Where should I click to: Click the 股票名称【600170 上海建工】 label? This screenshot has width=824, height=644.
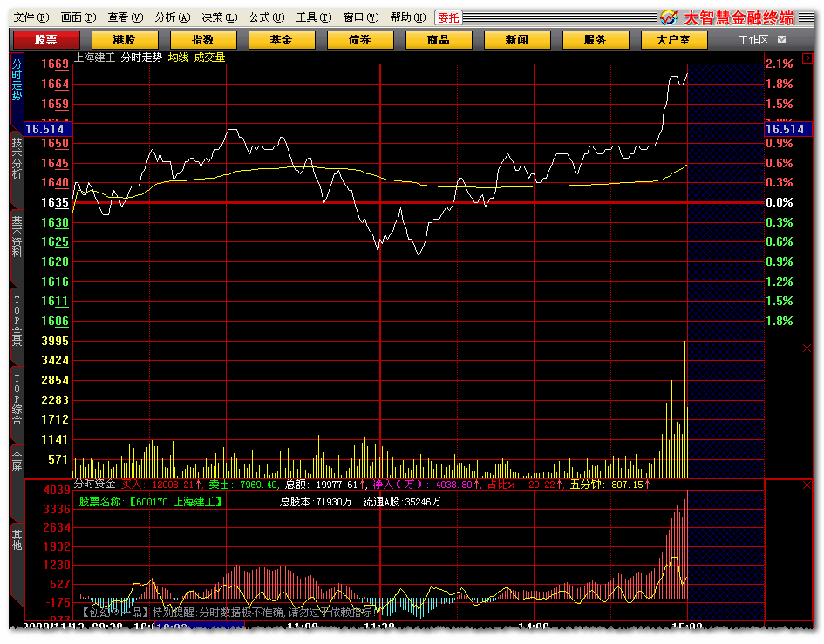tap(151, 502)
